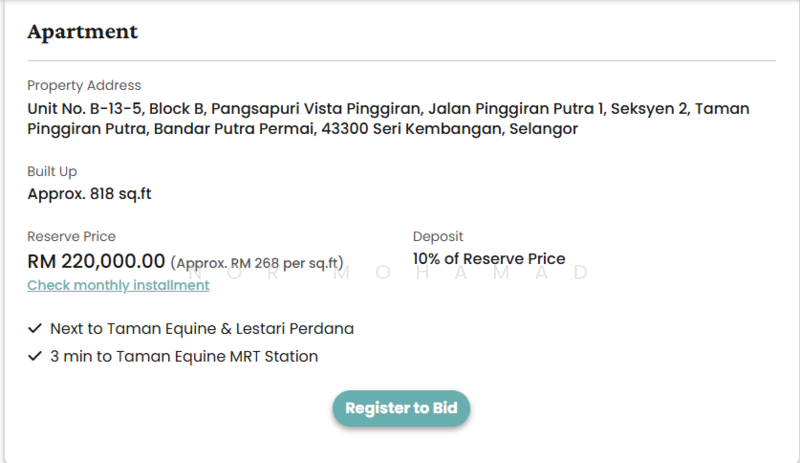800x463 pixels.
Task: Click the RM 220,000.00 price
Action: coord(96,262)
